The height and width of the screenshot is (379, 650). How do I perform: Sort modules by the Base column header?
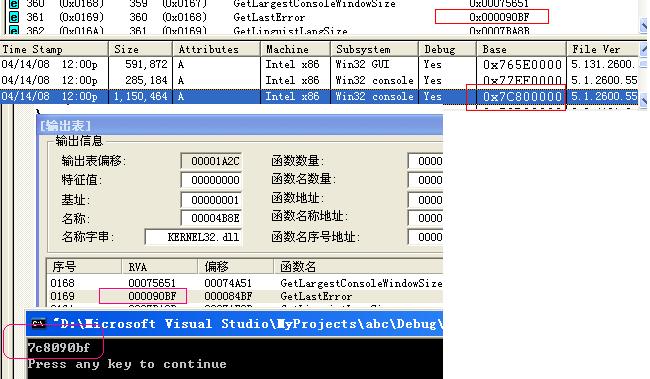coord(521,49)
